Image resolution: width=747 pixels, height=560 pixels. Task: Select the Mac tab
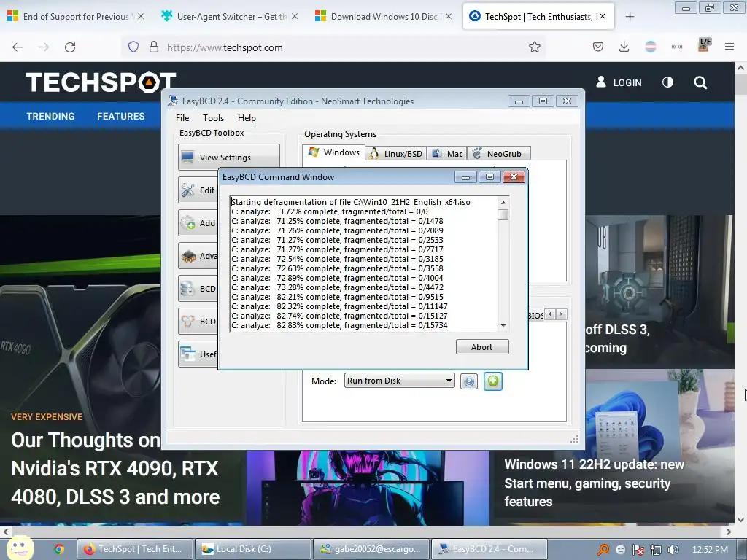(x=447, y=153)
